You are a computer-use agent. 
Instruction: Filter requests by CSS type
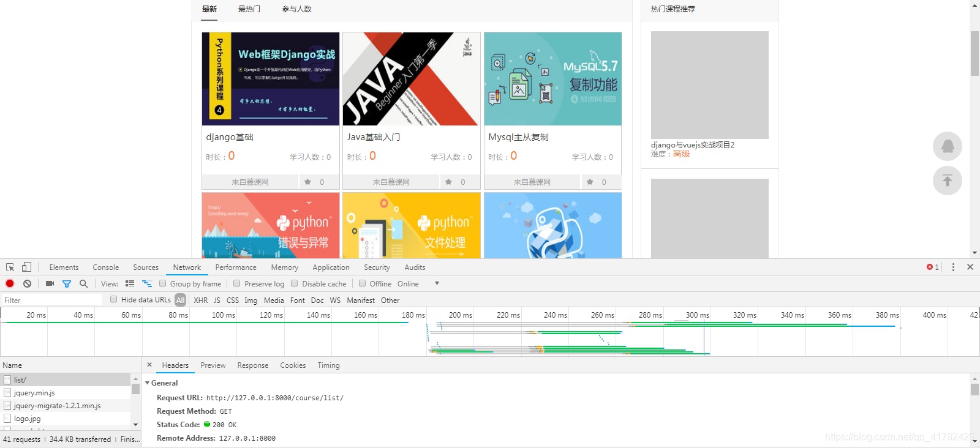click(233, 301)
